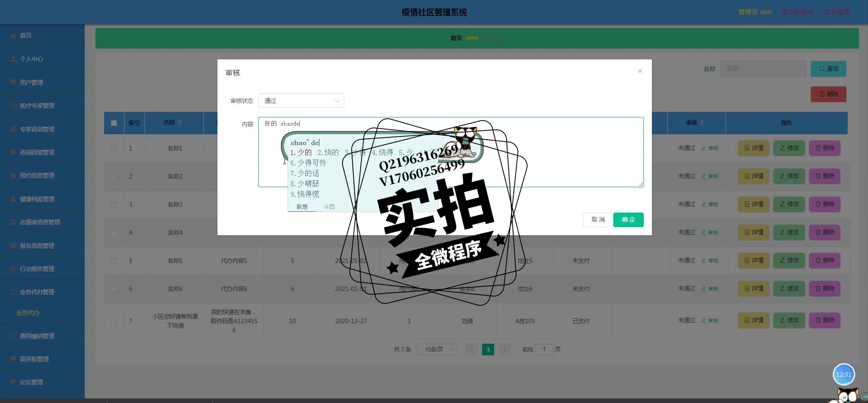
Task: Click the 取消 button in the dialog
Action: coord(598,219)
